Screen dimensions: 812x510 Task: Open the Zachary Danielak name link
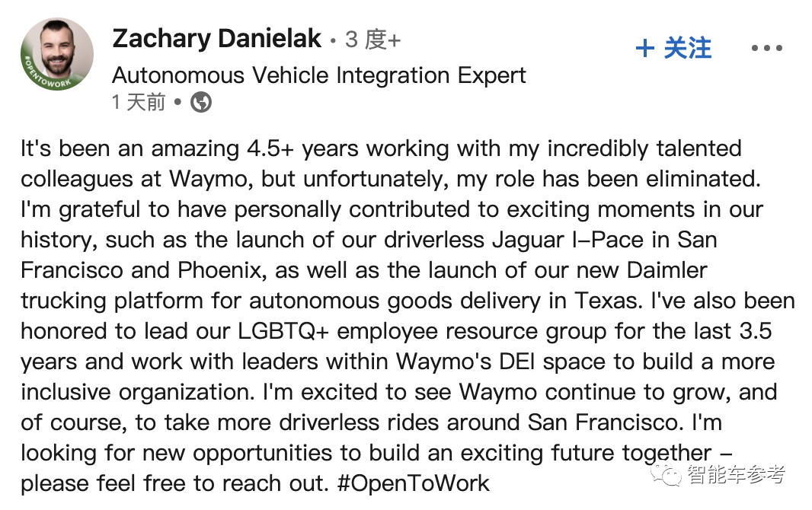tap(216, 39)
